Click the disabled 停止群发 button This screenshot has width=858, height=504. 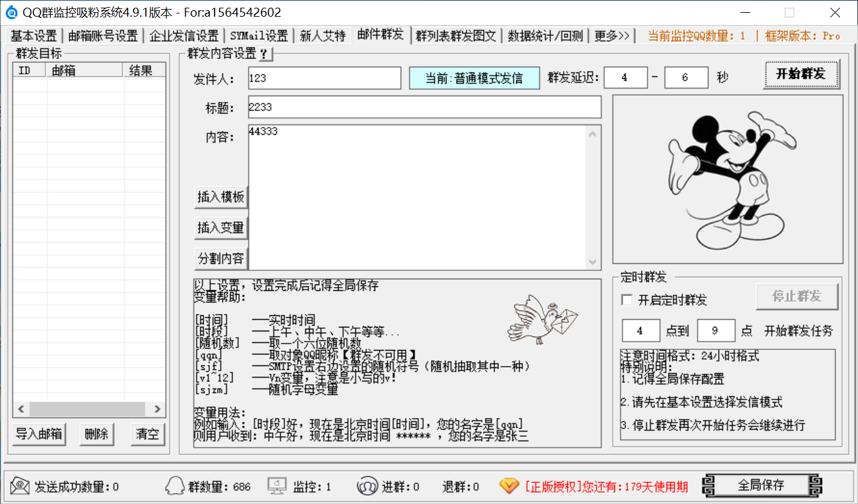pos(797,297)
